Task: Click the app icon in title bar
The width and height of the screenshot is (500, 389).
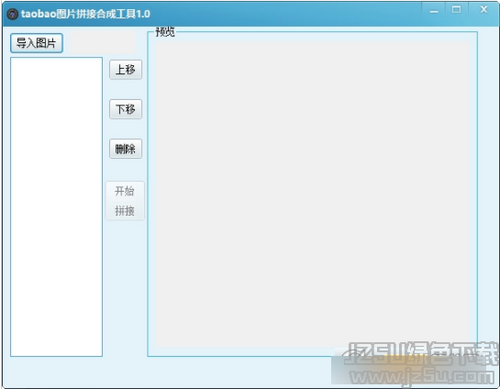Action: [x=12, y=14]
